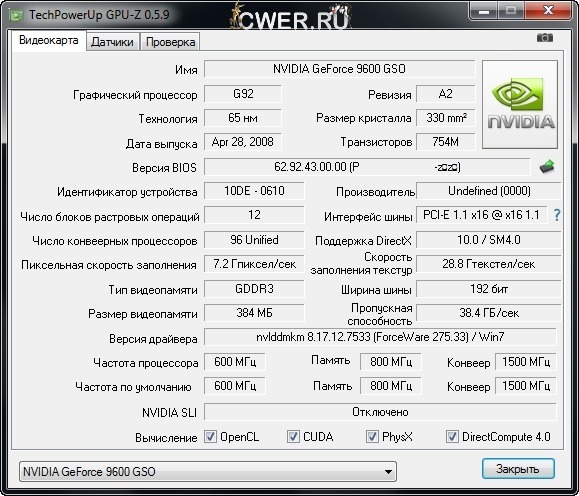
Task: Click default shader clock 1500 МГц value
Action: coord(526,386)
